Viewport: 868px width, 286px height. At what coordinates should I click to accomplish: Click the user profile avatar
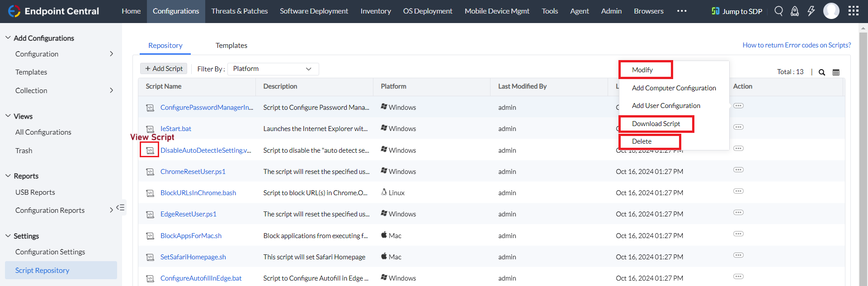[831, 11]
